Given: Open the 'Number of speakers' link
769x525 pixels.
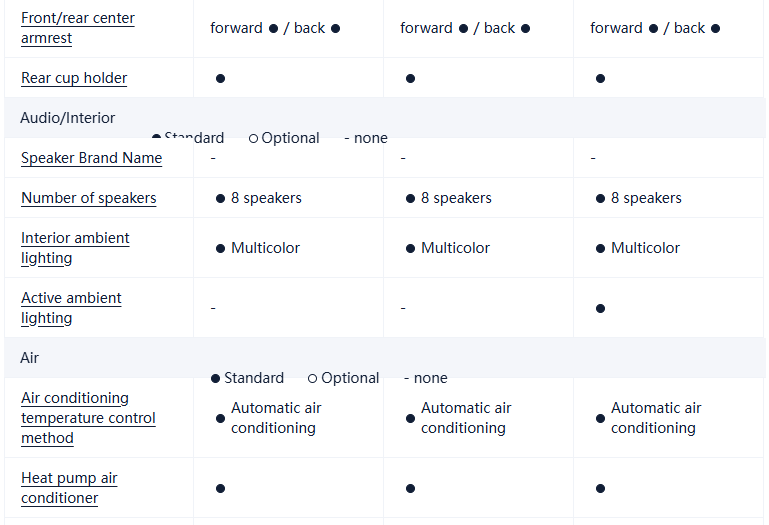Looking at the screenshot, I should tap(88, 198).
